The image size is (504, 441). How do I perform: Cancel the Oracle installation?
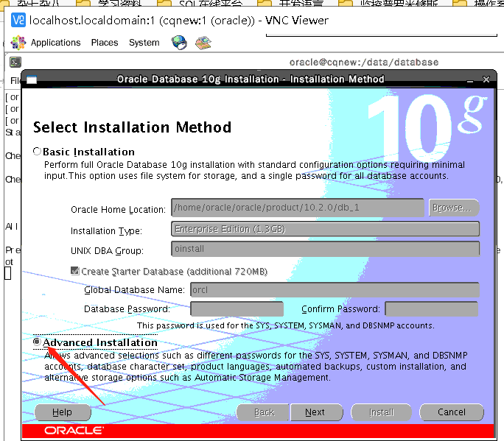pyautogui.click(x=452, y=412)
